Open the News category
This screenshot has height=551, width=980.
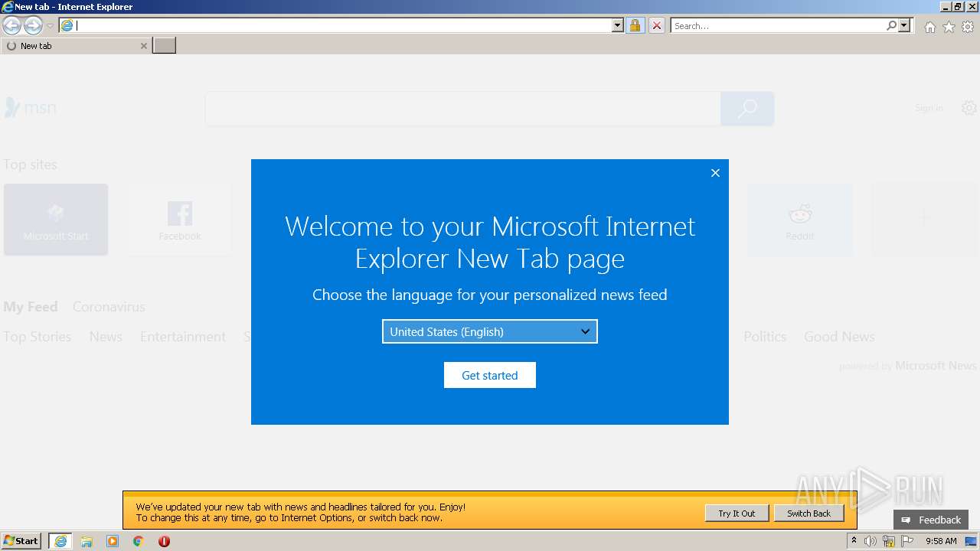point(106,337)
